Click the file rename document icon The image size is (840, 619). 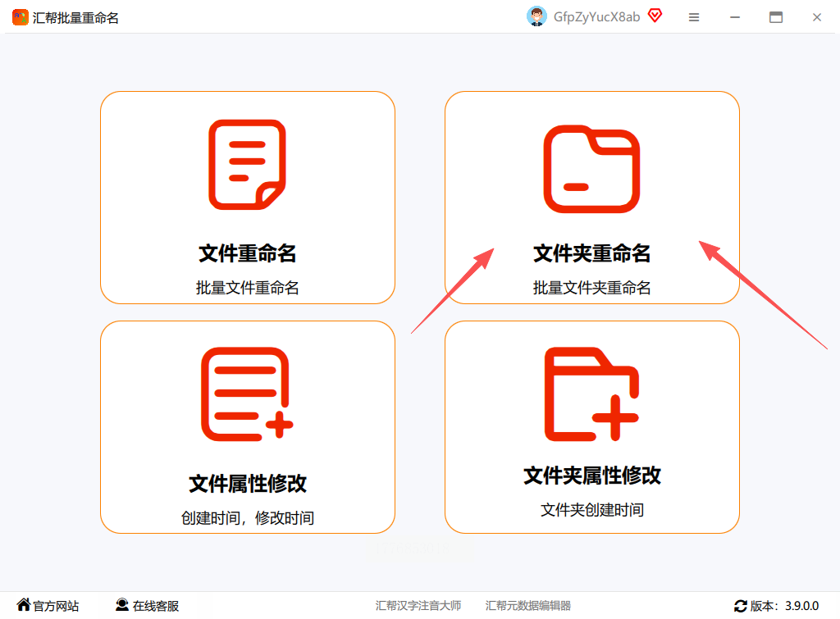coord(247,165)
